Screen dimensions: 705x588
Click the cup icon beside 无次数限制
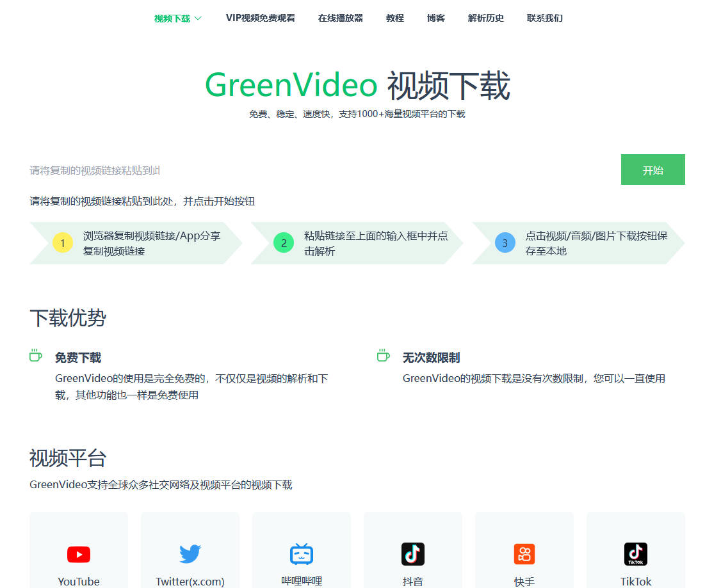pyautogui.click(x=382, y=356)
